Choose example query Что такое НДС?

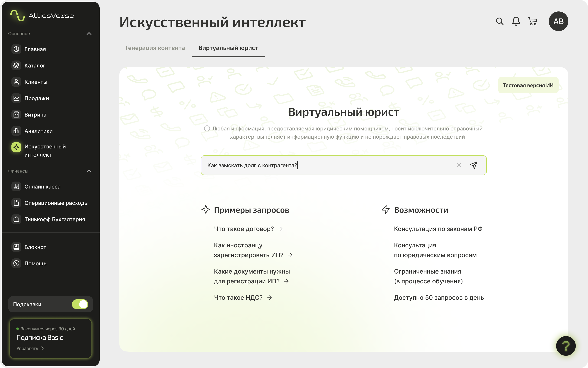pos(243,297)
